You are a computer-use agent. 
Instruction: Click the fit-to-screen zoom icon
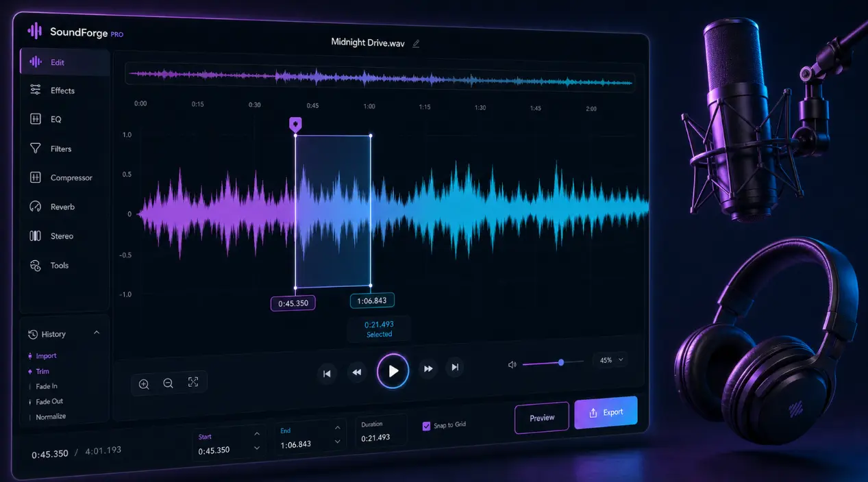click(x=193, y=382)
